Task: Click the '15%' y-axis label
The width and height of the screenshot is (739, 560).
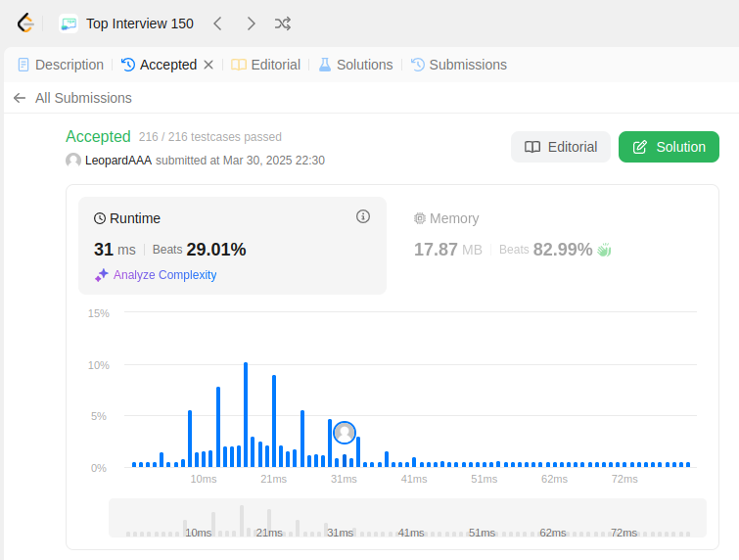Action: coord(99,313)
